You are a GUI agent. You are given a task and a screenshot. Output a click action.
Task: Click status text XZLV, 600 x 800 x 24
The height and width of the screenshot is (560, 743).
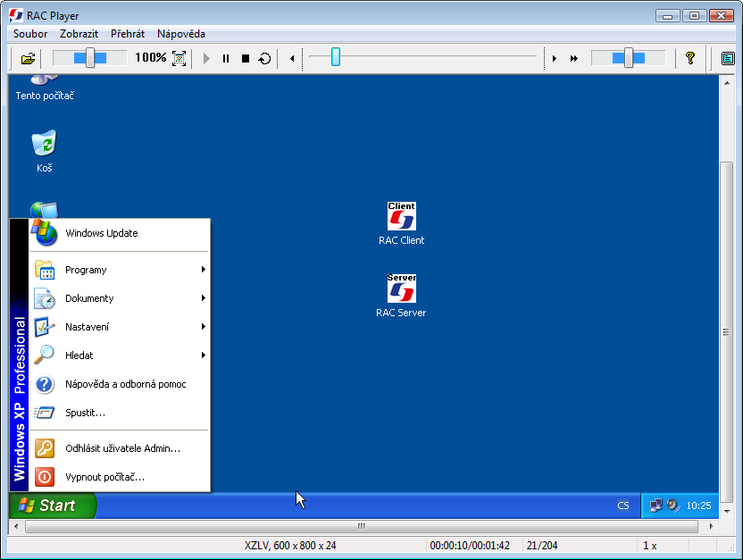[290, 546]
